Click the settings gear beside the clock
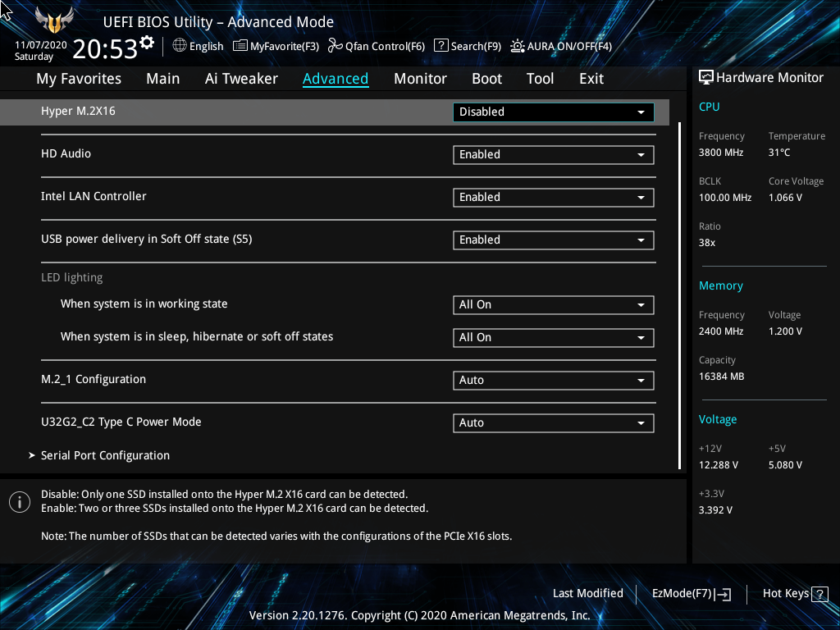 [x=147, y=42]
